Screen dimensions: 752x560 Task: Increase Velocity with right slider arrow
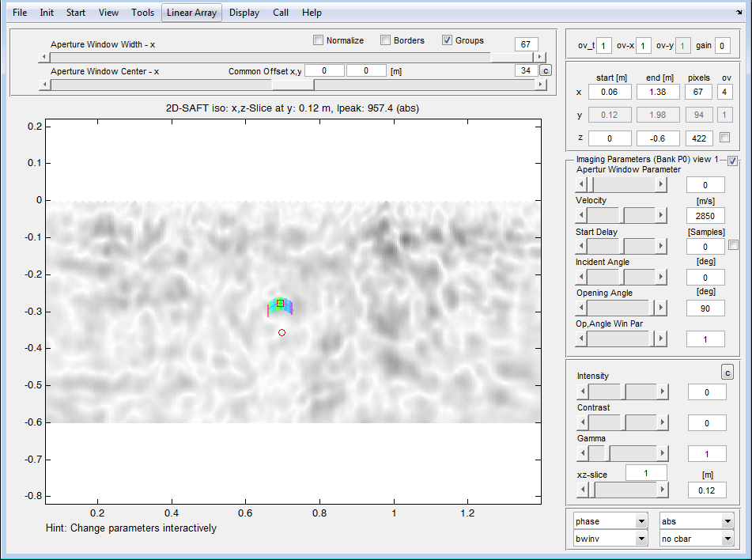pyautogui.click(x=661, y=215)
